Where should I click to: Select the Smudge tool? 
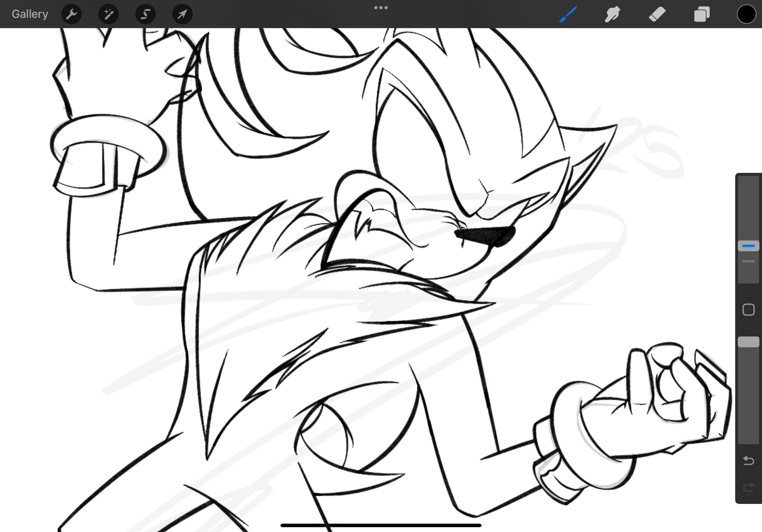(612, 14)
